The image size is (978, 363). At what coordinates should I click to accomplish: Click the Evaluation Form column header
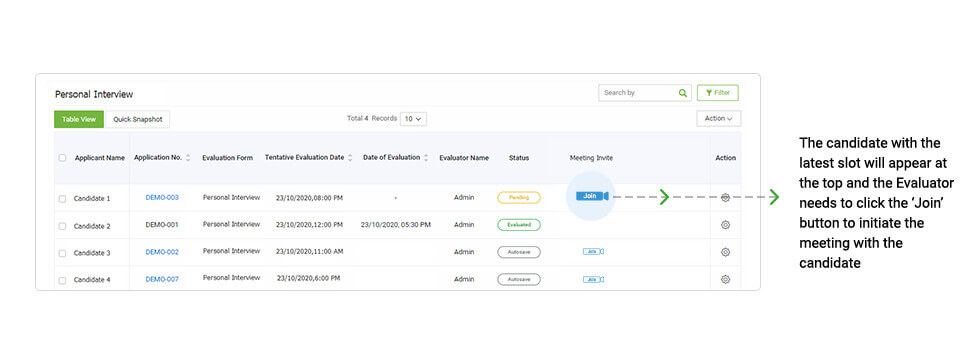click(x=228, y=158)
